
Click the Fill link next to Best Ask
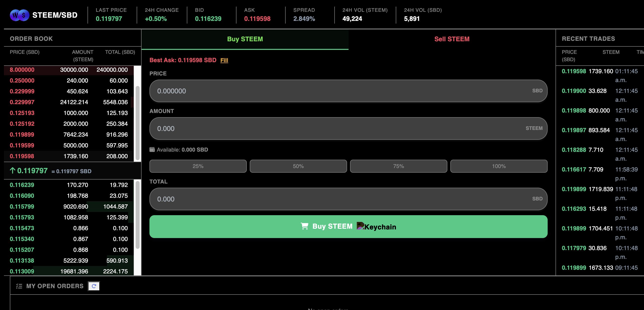click(224, 60)
